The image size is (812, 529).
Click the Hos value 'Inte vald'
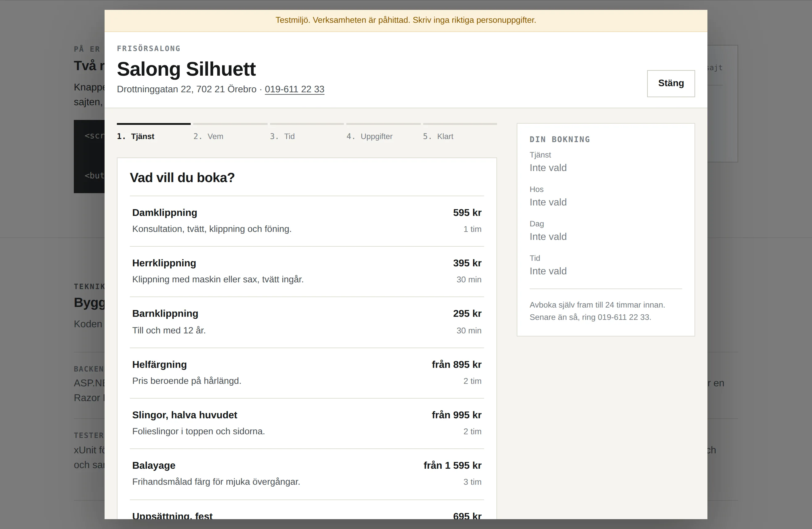(548, 202)
